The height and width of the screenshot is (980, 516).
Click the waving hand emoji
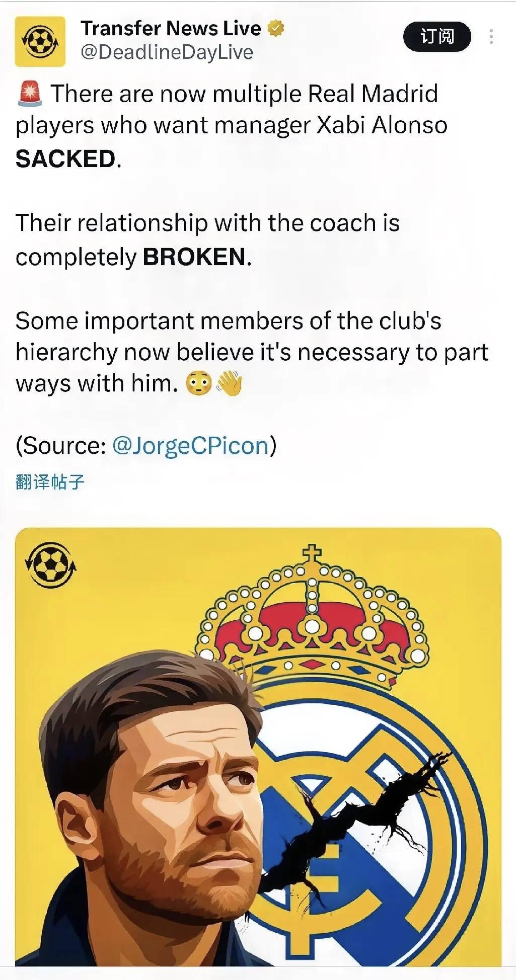pyautogui.click(x=230, y=383)
